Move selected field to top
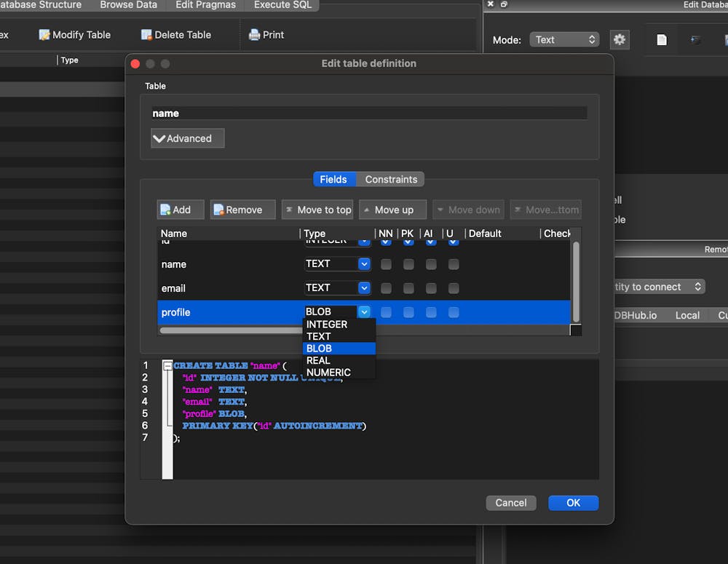Screen dimensions: 728x564 [317, 210]
